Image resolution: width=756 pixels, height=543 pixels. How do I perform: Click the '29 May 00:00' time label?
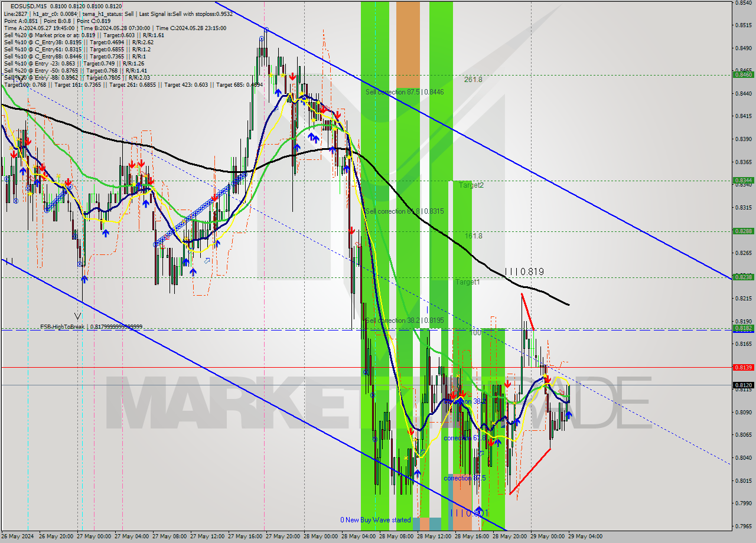click(x=549, y=537)
